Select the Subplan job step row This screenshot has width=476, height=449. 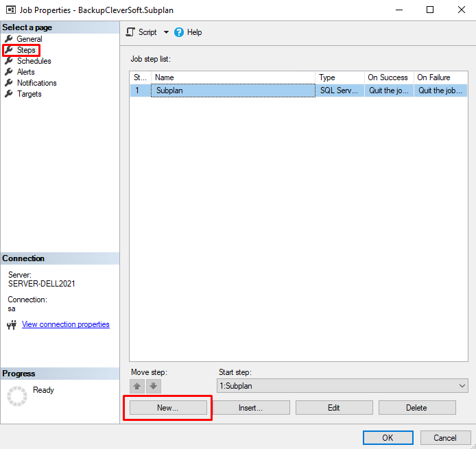pos(233,90)
